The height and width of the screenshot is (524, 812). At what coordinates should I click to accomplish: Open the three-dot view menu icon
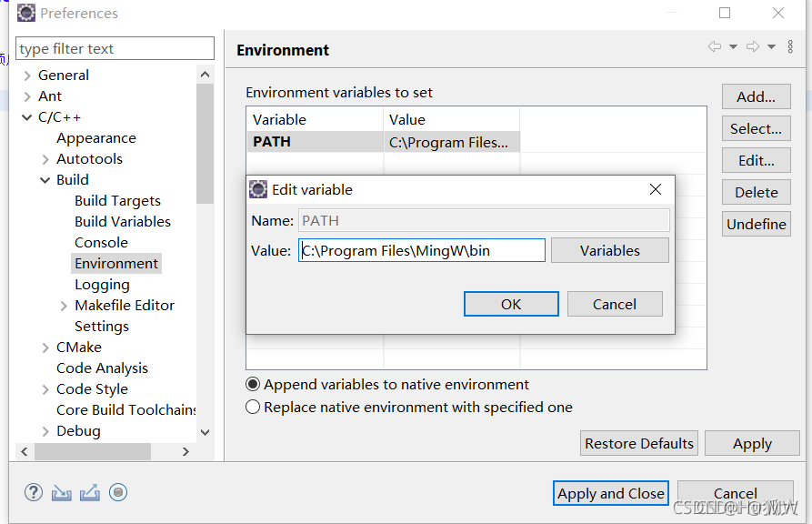click(x=790, y=46)
